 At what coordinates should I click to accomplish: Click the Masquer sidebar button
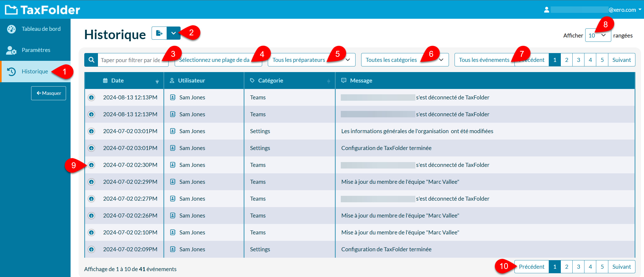click(49, 93)
